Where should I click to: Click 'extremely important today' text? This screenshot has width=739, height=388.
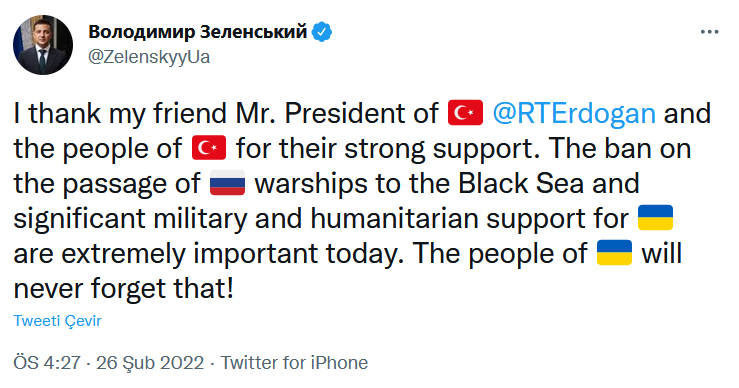pyautogui.click(x=232, y=254)
